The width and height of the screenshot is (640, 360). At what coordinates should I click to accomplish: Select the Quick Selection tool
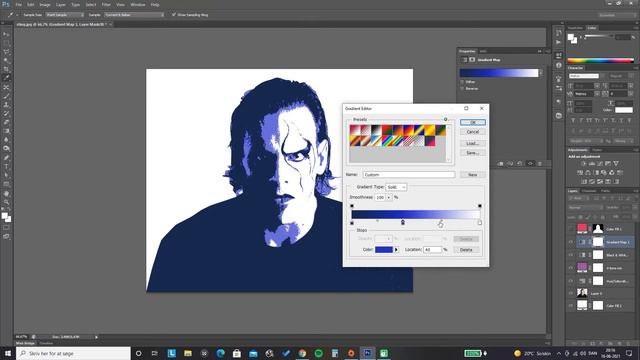6,60
